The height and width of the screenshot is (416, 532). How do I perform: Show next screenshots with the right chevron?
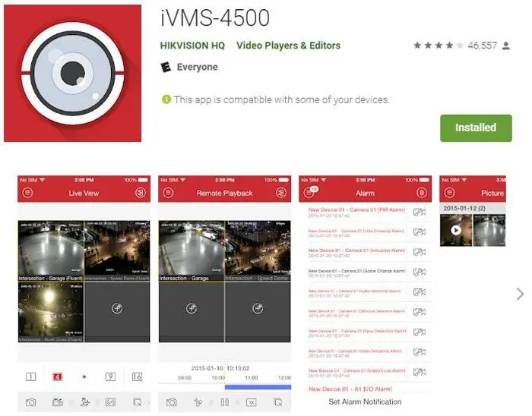(x=520, y=294)
